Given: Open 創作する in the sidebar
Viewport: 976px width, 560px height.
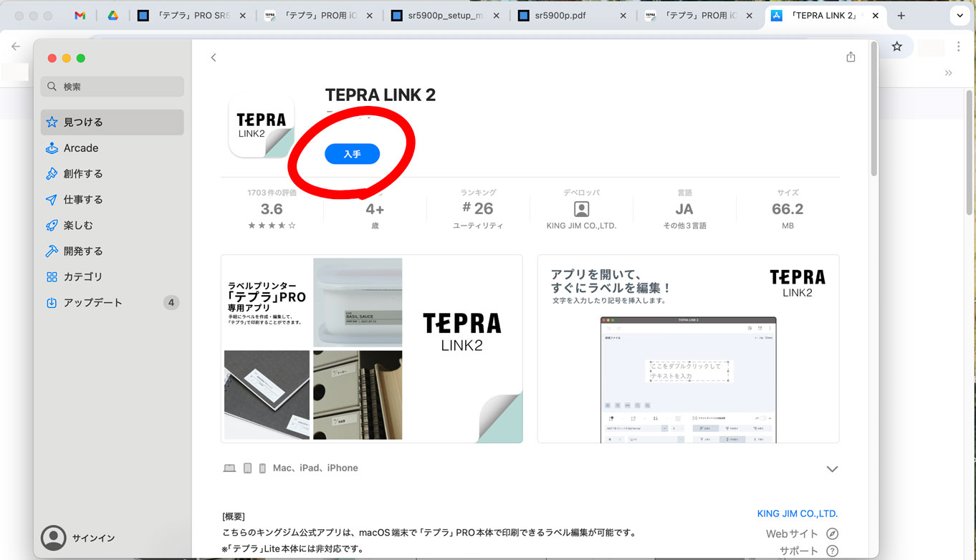Looking at the screenshot, I should [x=113, y=174].
